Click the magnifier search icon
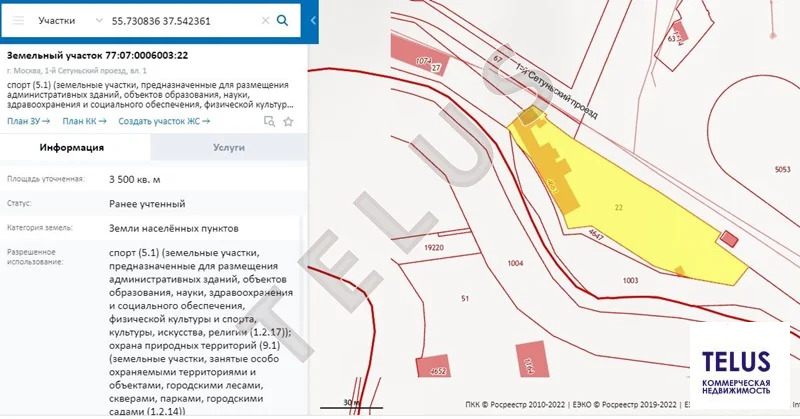The width and height of the screenshot is (800, 419). tap(283, 20)
